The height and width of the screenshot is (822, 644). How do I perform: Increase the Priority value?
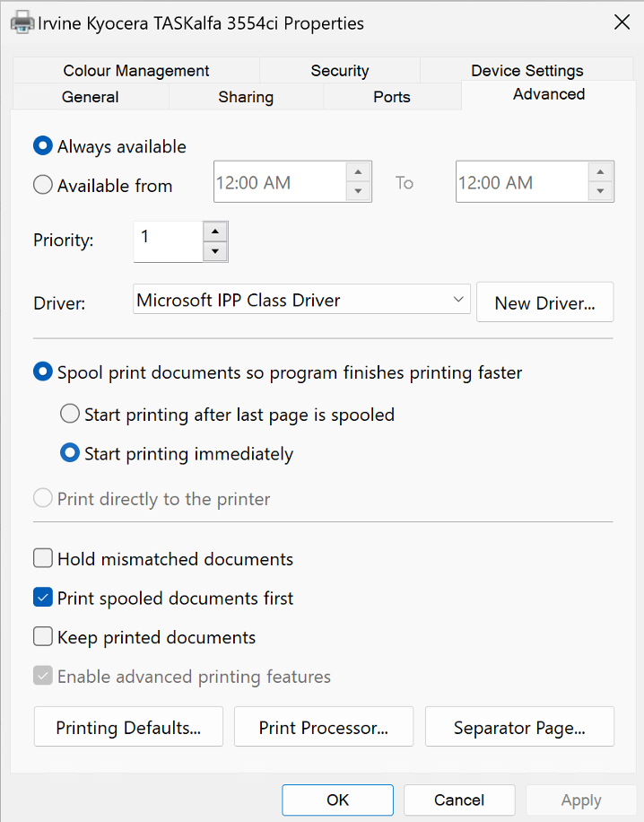click(215, 232)
